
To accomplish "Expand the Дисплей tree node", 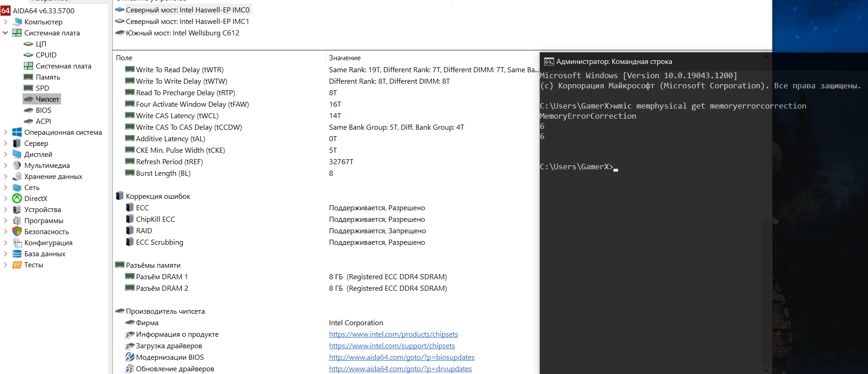I will point(6,154).
